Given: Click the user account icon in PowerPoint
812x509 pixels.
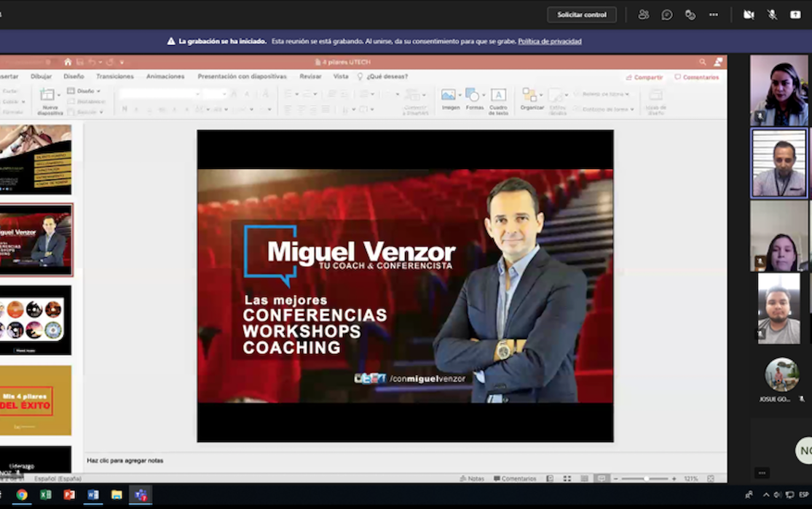Looking at the screenshot, I should click(x=718, y=62).
